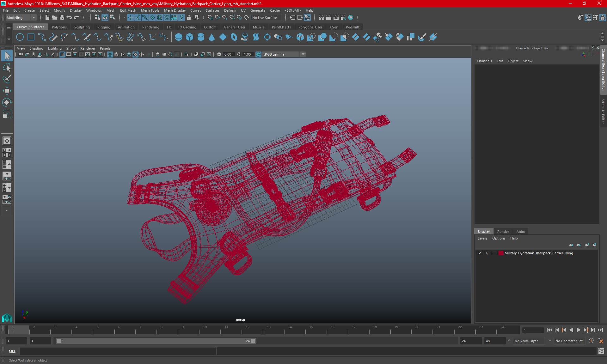607x364 pixels.
Task: Click the Undo arrow icon
Action: [69, 18]
